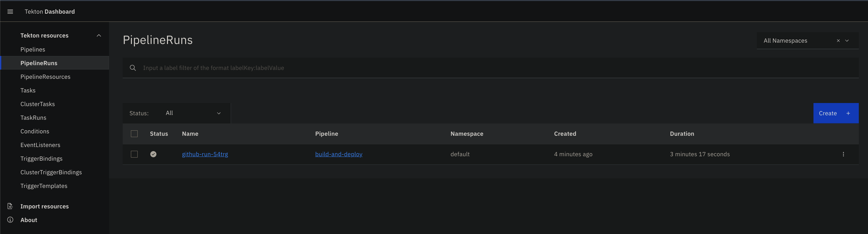Open ClusterTasks in the sidebar
The width and height of the screenshot is (868, 234).
[x=37, y=104]
